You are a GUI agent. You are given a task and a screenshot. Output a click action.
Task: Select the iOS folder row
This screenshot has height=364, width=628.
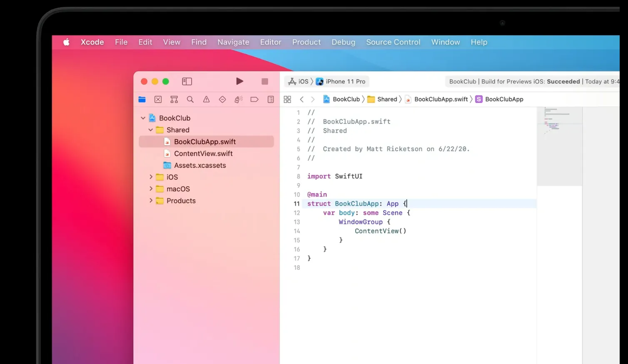click(x=207, y=177)
